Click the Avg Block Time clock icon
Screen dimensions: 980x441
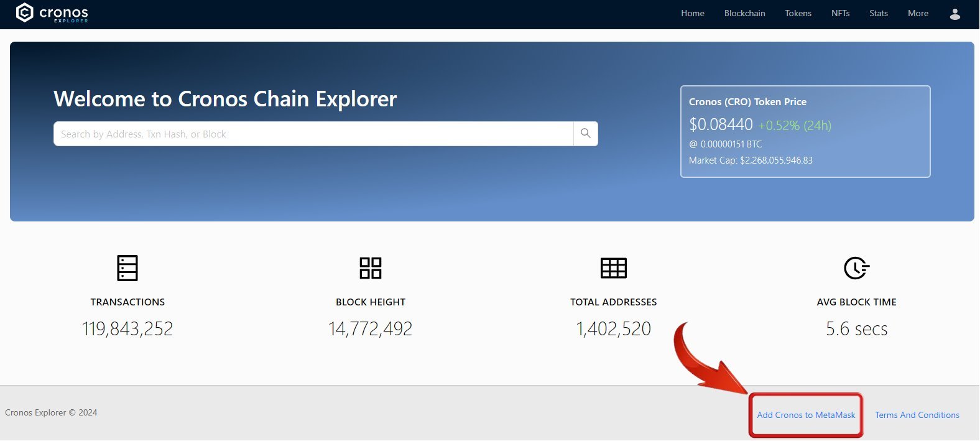(856, 268)
